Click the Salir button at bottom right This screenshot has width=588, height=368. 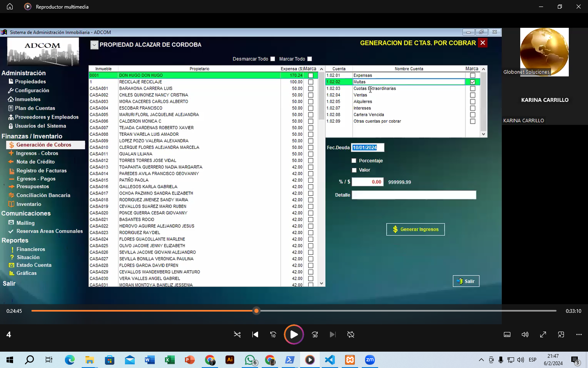(466, 281)
